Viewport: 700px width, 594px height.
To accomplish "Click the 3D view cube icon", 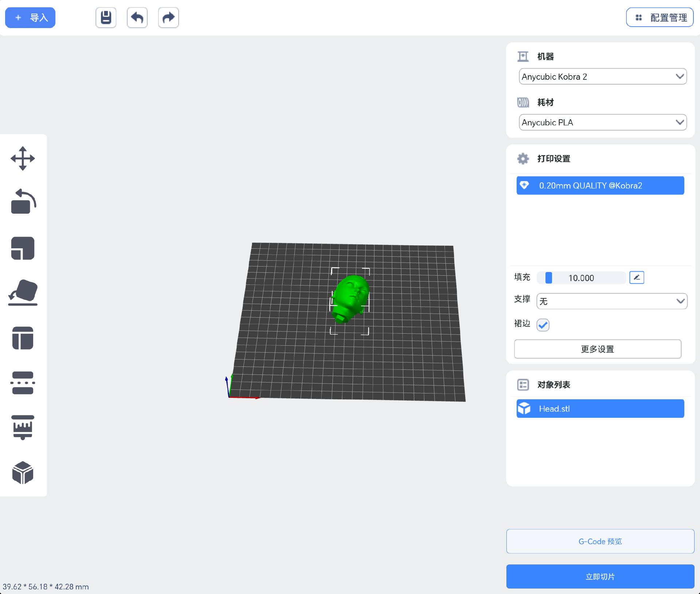I will tap(23, 473).
